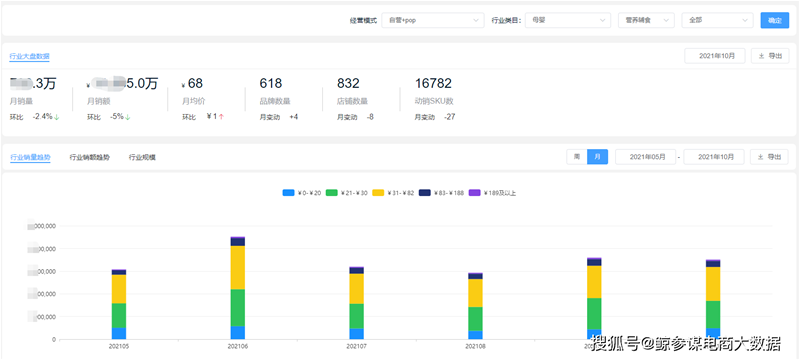The image size is (800, 360).
Task: Toggle the ¥21-¥30 green legend series
Action: pos(348,193)
